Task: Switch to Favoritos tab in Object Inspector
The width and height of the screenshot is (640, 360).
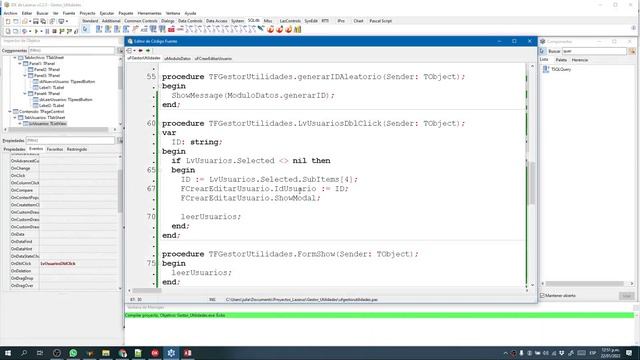Action: [55, 149]
